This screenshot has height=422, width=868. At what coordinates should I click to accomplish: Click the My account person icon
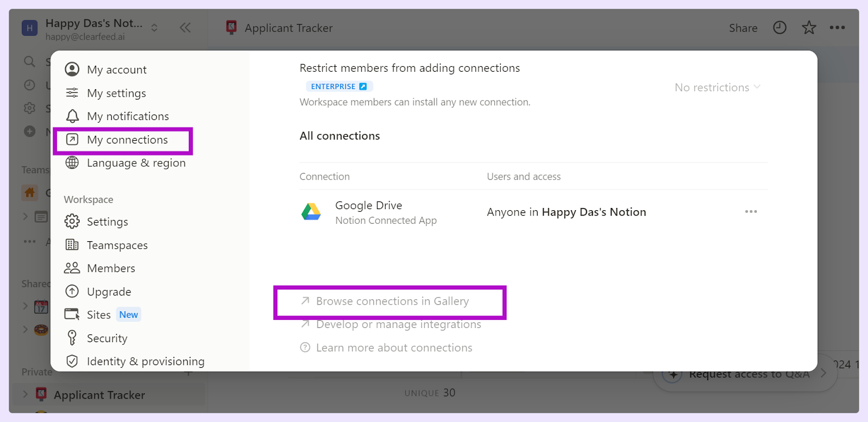72,70
